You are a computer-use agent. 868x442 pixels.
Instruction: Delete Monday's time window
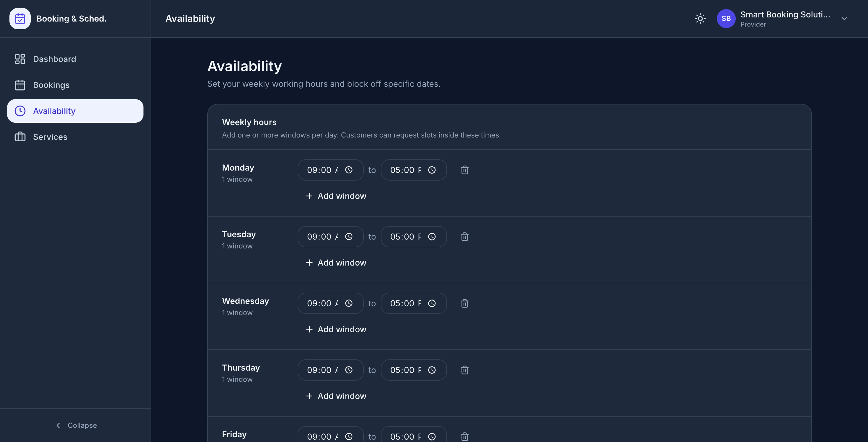pos(464,170)
